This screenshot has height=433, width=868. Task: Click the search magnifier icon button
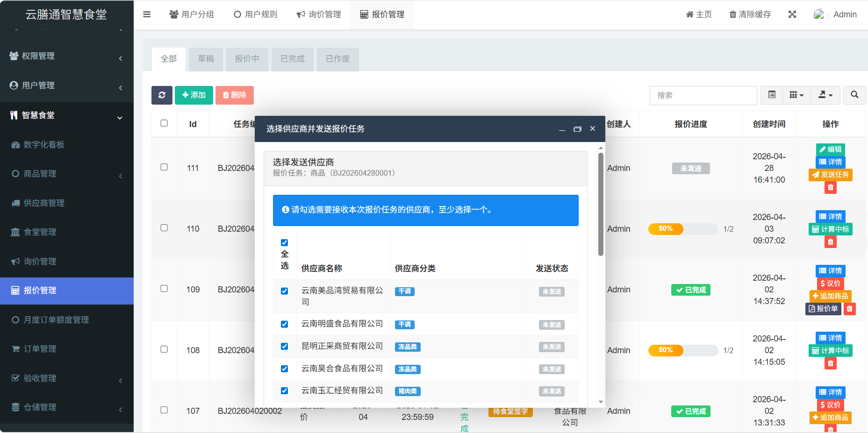coord(854,95)
